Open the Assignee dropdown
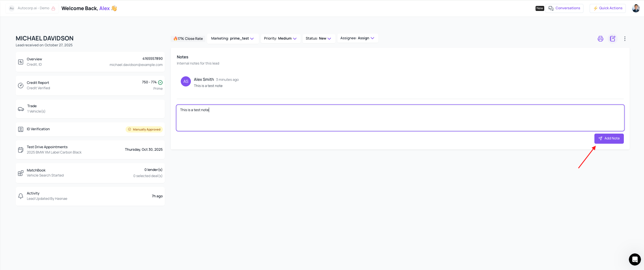 [357, 38]
